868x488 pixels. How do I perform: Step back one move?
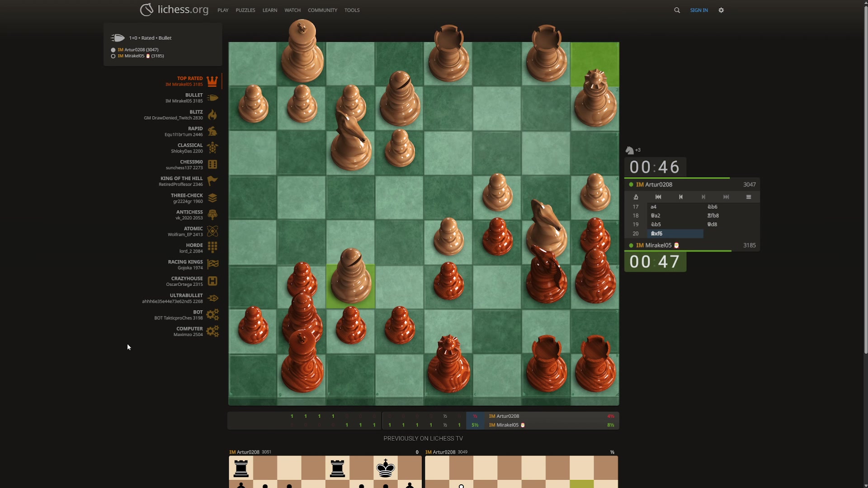(681, 197)
